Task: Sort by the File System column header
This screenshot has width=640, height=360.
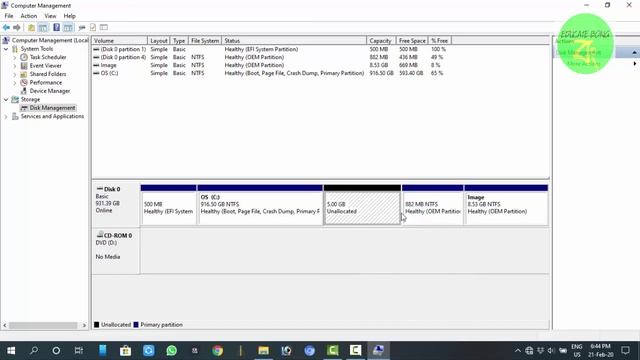Action: [x=205, y=41]
